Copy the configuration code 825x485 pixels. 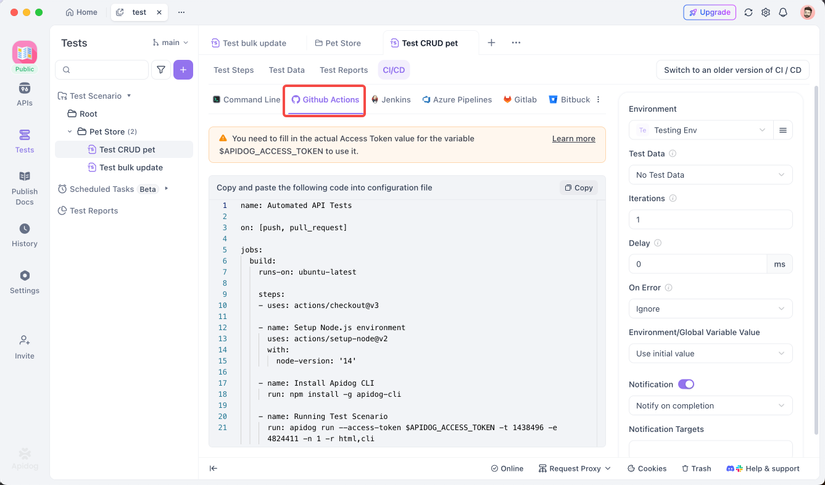click(x=578, y=188)
